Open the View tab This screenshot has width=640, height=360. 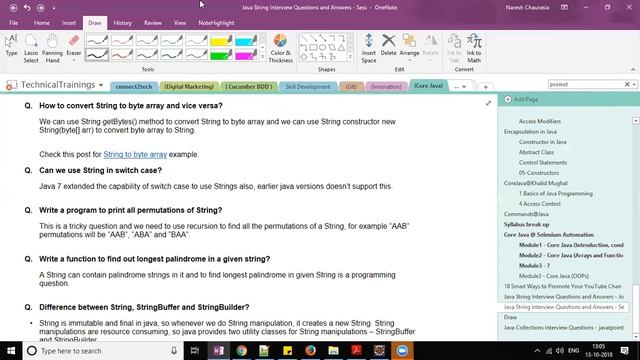click(180, 23)
